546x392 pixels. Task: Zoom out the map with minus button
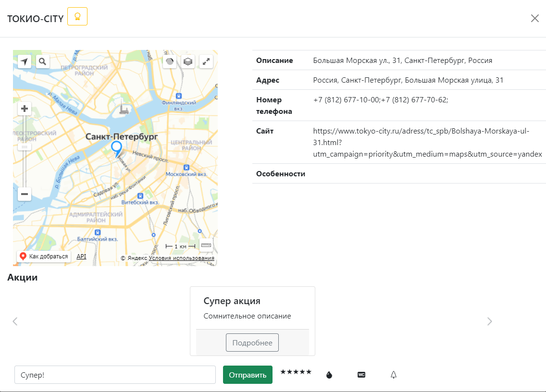click(x=25, y=194)
